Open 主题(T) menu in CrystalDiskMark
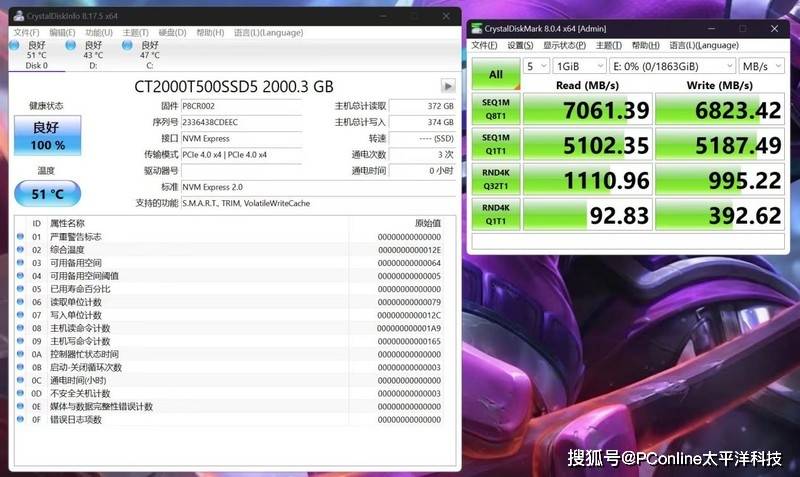The width and height of the screenshot is (800, 477). click(609, 45)
